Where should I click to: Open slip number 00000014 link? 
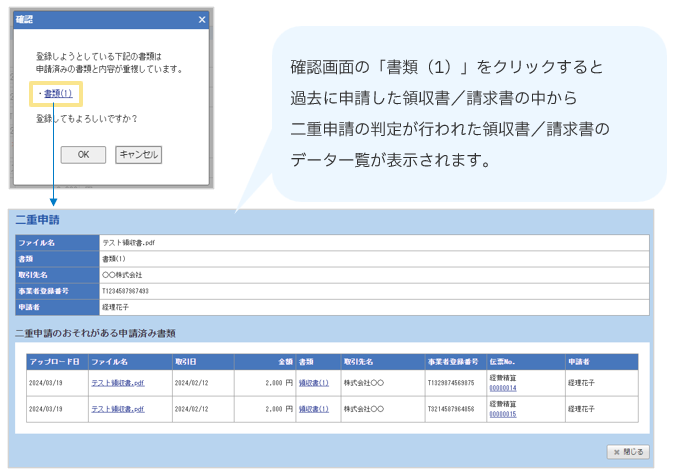click(502, 388)
